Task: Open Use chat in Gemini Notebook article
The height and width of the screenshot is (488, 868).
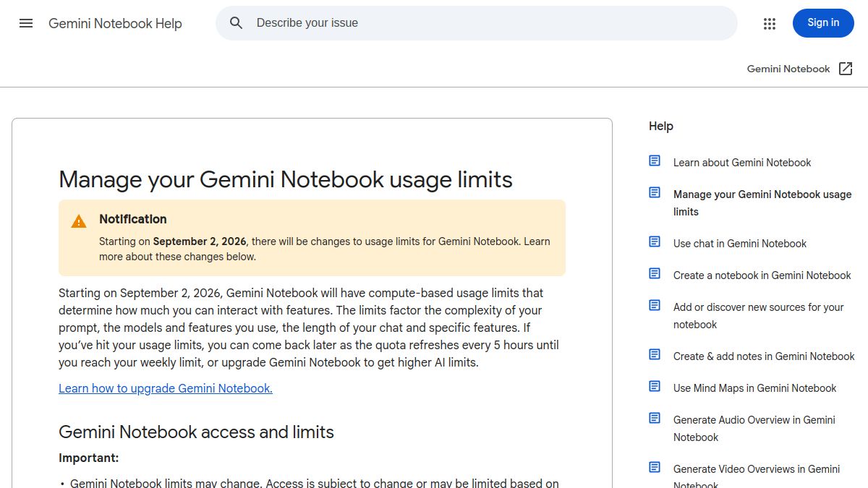Action: coord(740,244)
